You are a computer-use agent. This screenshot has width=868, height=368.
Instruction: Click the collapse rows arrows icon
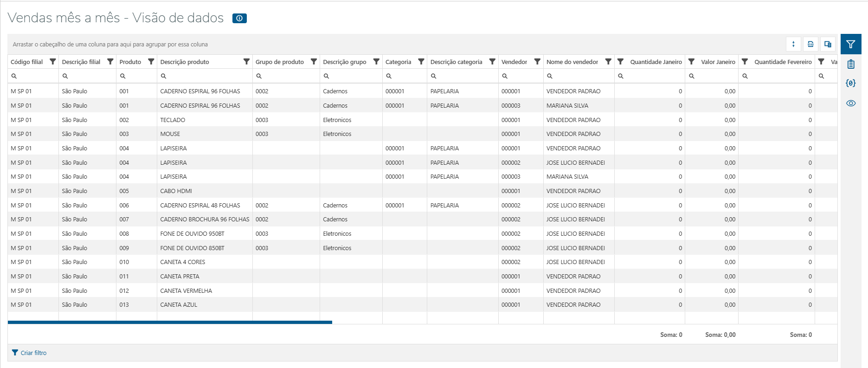point(793,44)
